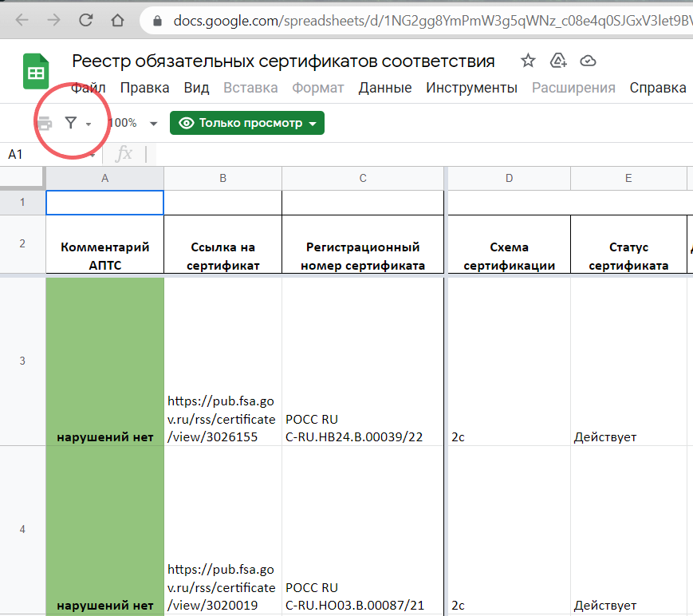Select column C header
The height and width of the screenshot is (616, 693).
click(x=363, y=178)
